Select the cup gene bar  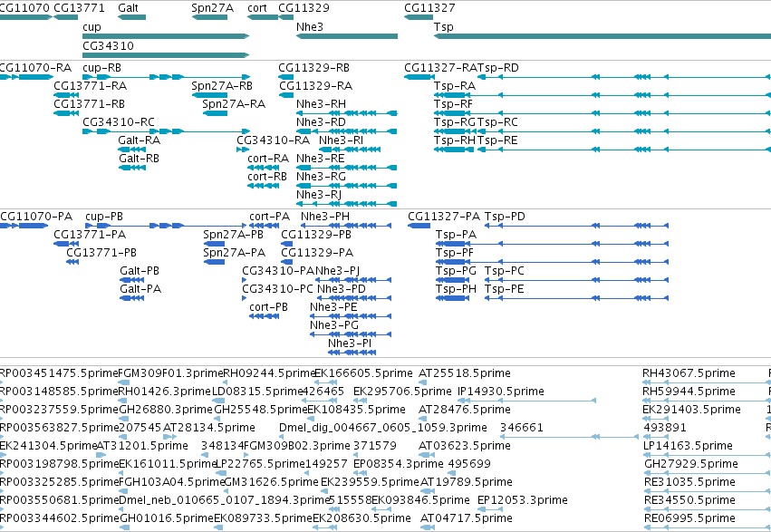tap(166, 36)
